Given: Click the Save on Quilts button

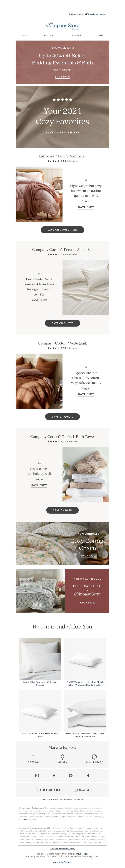Looking at the screenshot, I should click(62, 416).
